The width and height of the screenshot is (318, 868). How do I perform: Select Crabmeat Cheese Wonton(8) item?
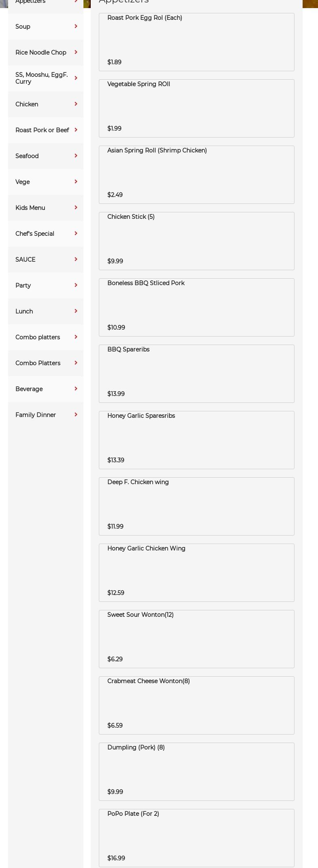click(x=196, y=705)
